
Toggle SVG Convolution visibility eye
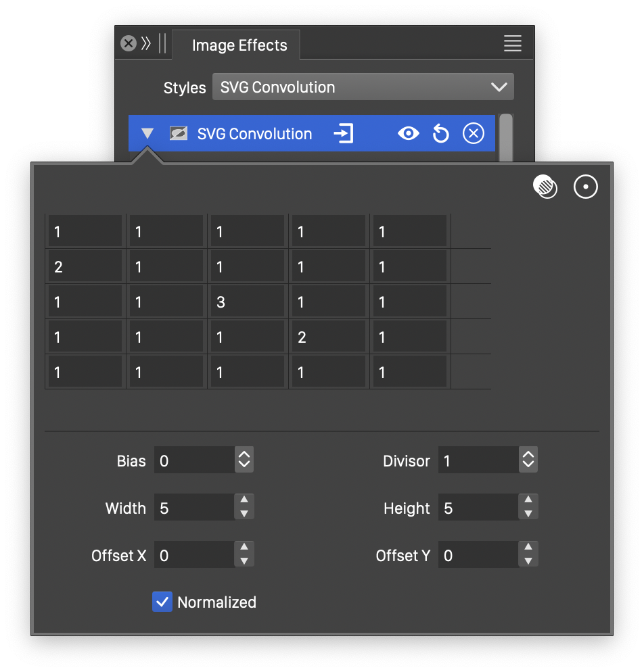point(408,134)
